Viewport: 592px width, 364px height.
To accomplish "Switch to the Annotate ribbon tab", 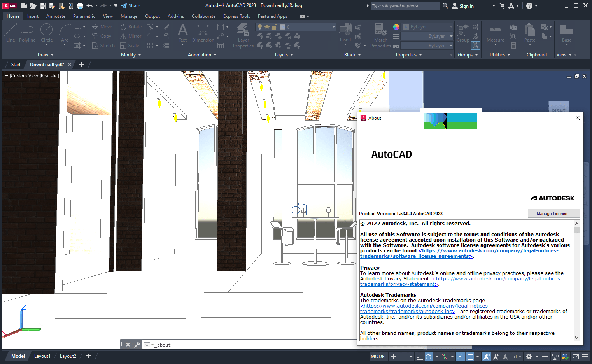I will click(56, 16).
